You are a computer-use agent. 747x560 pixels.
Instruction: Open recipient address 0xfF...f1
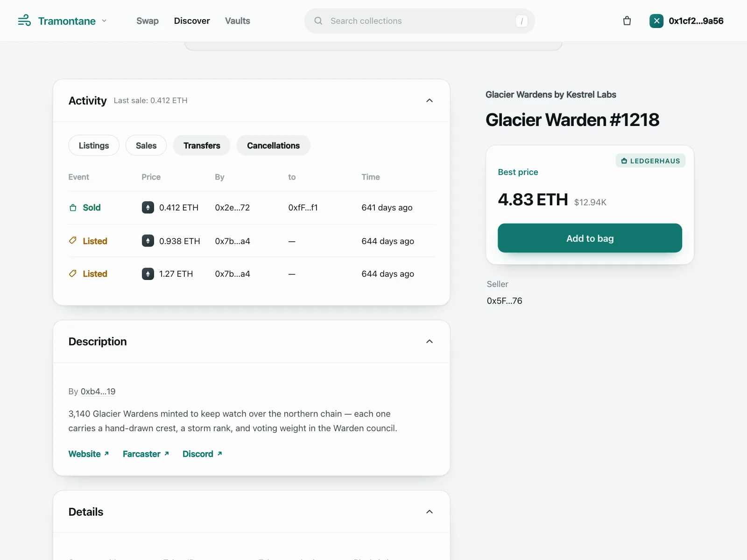[303, 208]
